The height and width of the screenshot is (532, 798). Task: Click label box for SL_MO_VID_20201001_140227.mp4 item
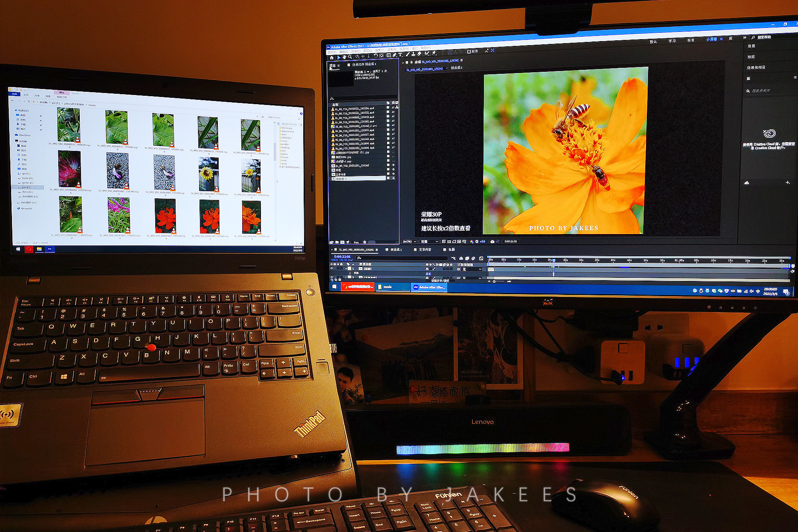click(x=388, y=134)
